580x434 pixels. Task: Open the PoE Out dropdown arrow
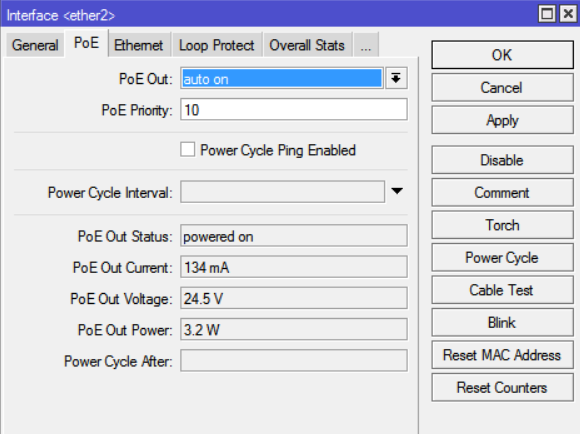coord(396,78)
